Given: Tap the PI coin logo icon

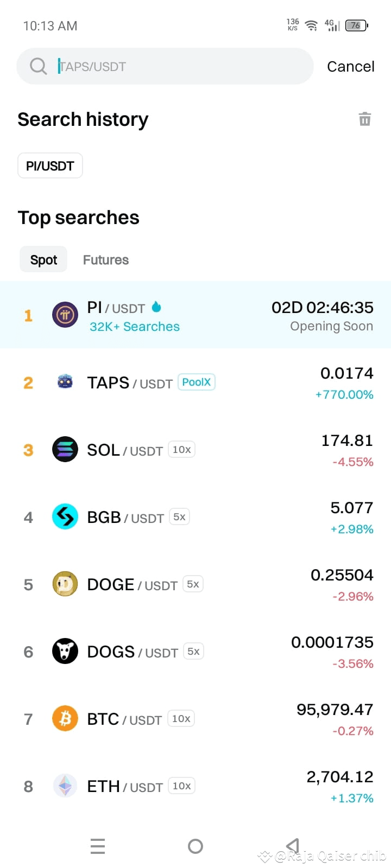Looking at the screenshot, I should pos(65,315).
